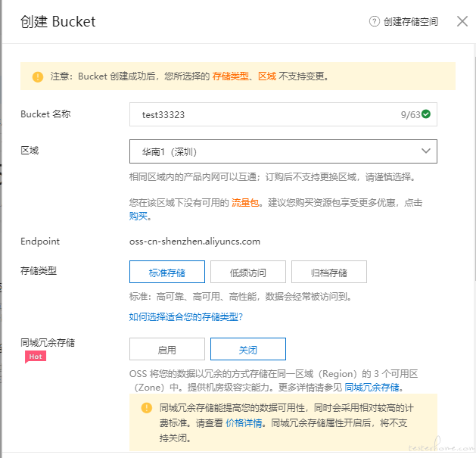This screenshot has width=476, height=458.
Task: Select 归档存储 storage type
Action: pyautogui.click(x=329, y=272)
